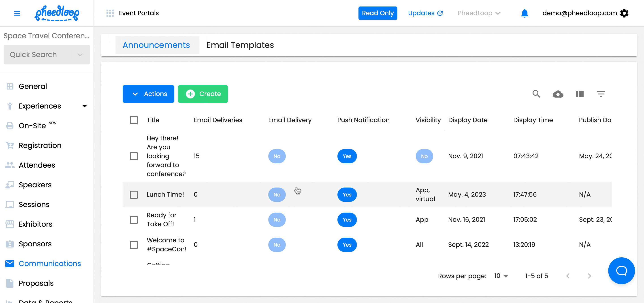Click the cloud download export icon
Image resolution: width=644 pixels, height=303 pixels.
(558, 94)
